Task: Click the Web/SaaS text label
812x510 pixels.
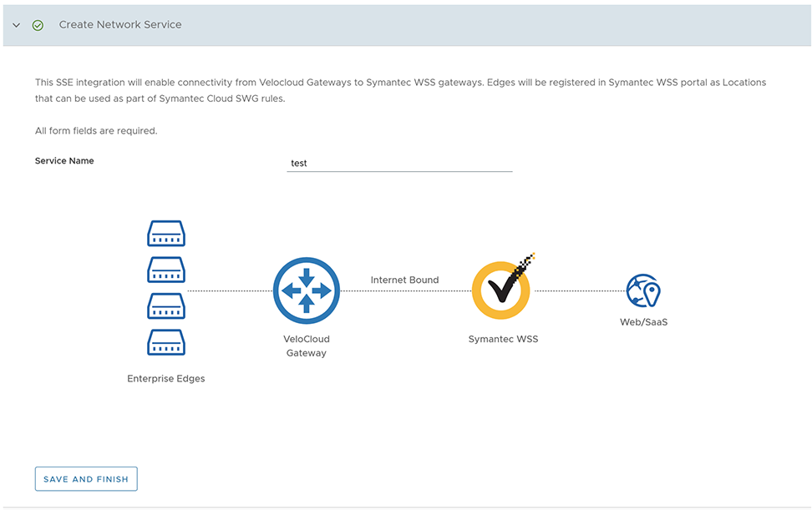Action: [x=642, y=322]
